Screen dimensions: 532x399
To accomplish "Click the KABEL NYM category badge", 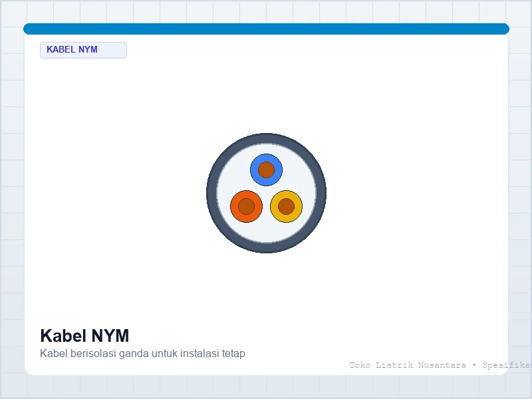I will (x=84, y=50).
